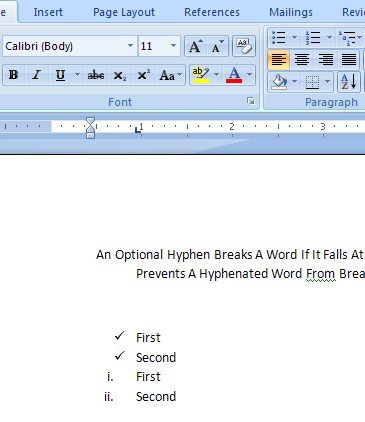Click the word 'Optional' in the heading
365x422 pixels.
(139, 255)
